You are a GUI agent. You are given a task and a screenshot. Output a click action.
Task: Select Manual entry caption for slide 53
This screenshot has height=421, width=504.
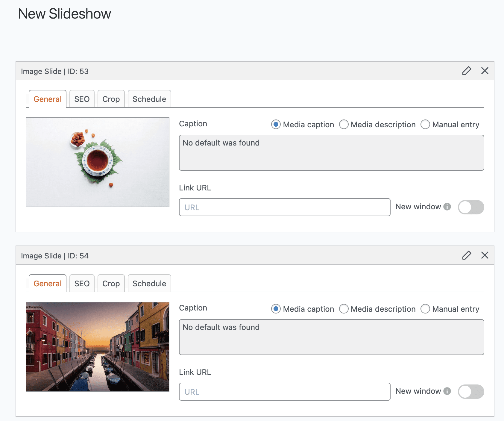click(425, 125)
